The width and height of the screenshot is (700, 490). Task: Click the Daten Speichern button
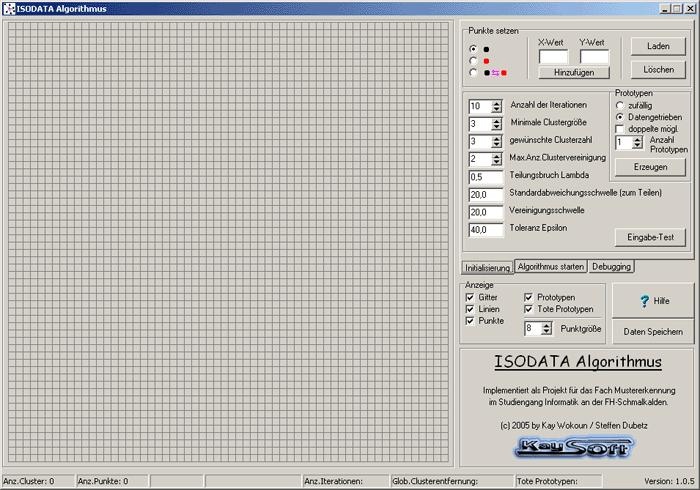point(653,331)
